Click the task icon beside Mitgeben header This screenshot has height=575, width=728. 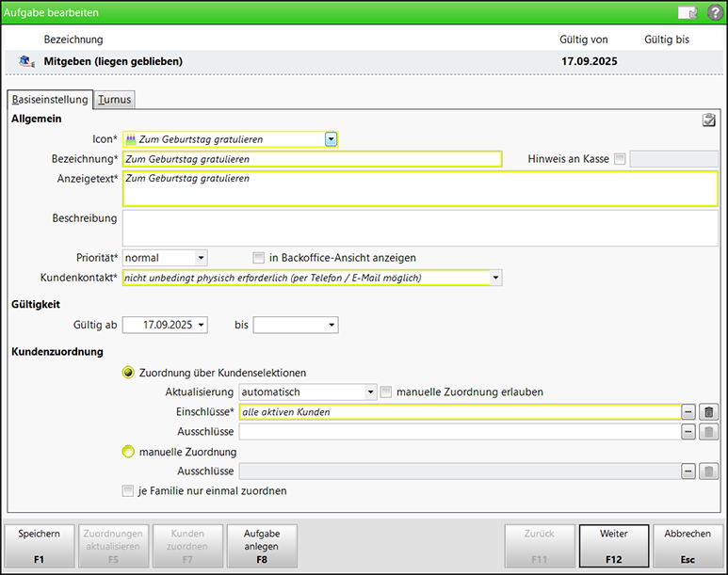(x=26, y=61)
